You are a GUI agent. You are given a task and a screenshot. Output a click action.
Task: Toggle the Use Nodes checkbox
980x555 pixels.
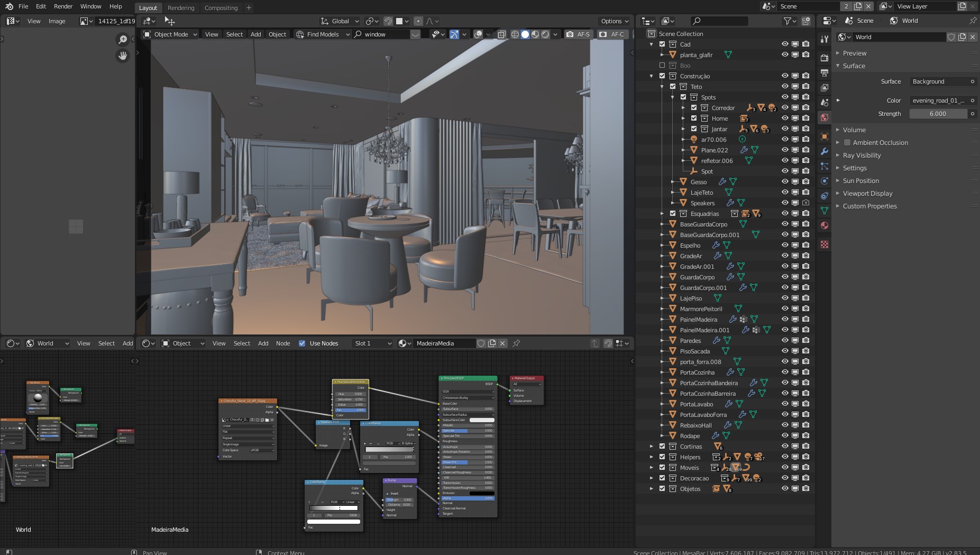point(302,343)
